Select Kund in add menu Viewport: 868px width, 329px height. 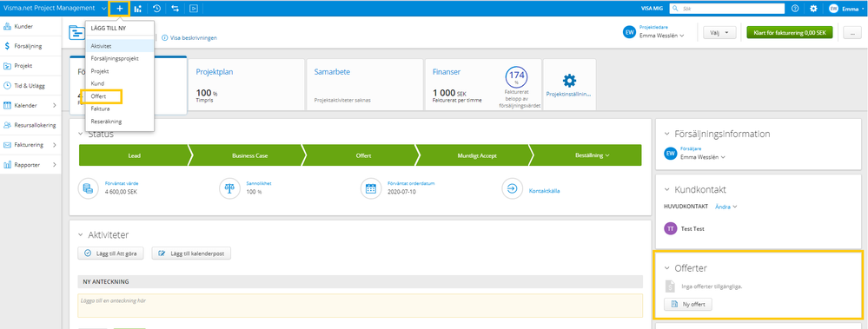coord(120,83)
